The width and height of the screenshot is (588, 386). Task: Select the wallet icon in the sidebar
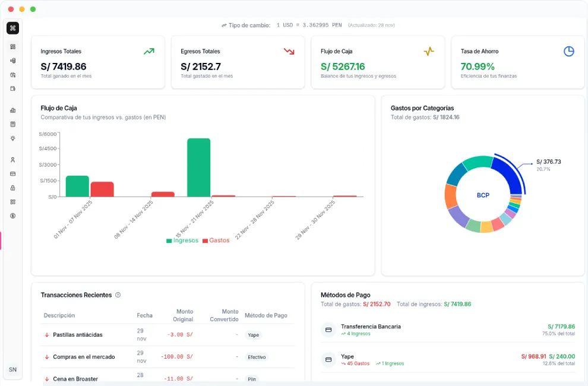(x=12, y=89)
